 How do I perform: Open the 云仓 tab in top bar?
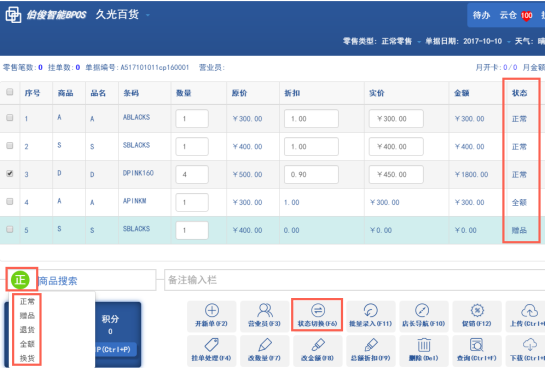tap(508, 15)
